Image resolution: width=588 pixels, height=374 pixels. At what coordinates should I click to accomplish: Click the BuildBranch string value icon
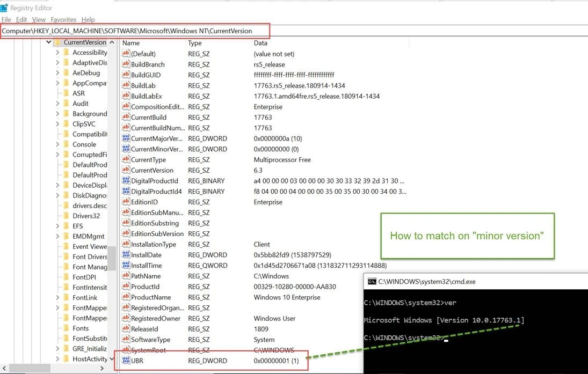[126, 64]
